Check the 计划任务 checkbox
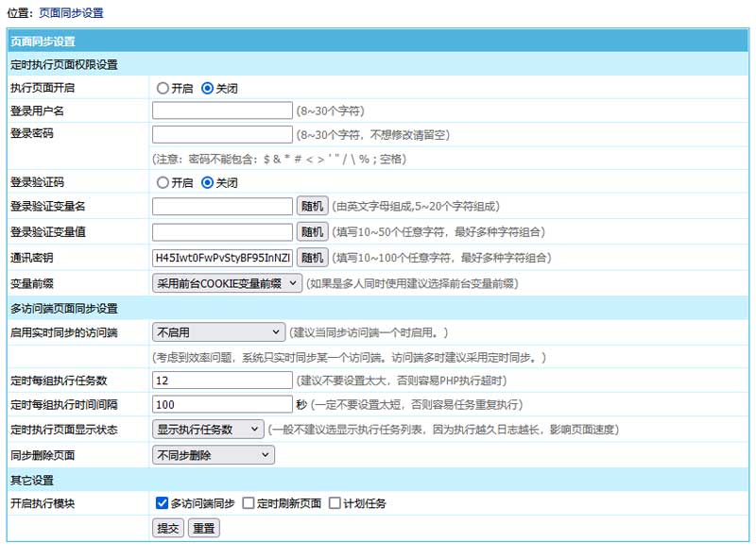Viewport: 756px width, 559px height. (x=335, y=503)
